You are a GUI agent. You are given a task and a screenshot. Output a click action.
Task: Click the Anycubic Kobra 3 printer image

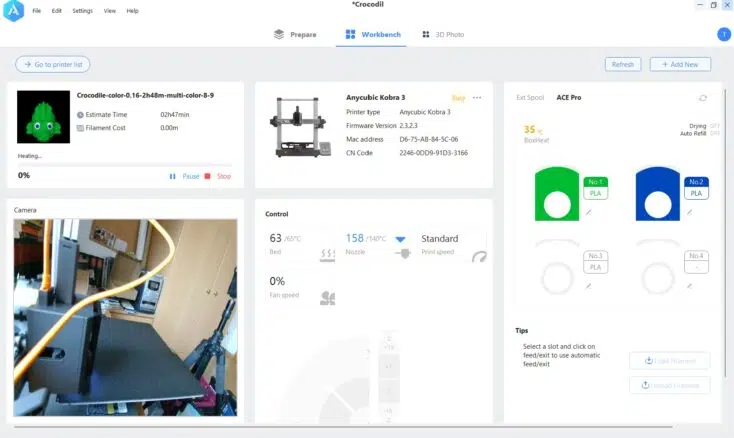click(x=300, y=126)
